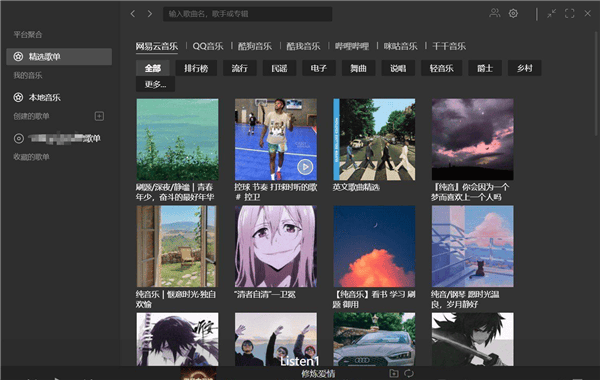Image resolution: width=600 pixels, height=380 pixels.
Task: Open the dark-haired swordsman anime cover
Action: 178,339
